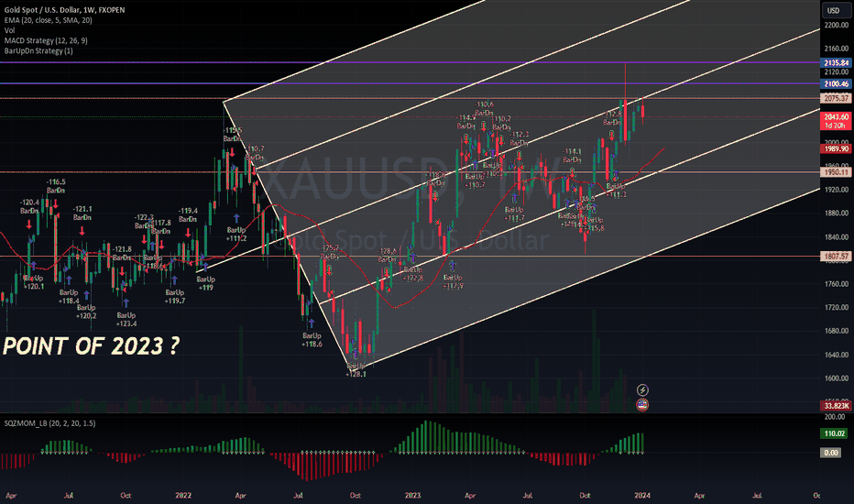This screenshot has width=854, height=504.
Task: Click the 2075.37 horizontal line price label
Action: 836,99
